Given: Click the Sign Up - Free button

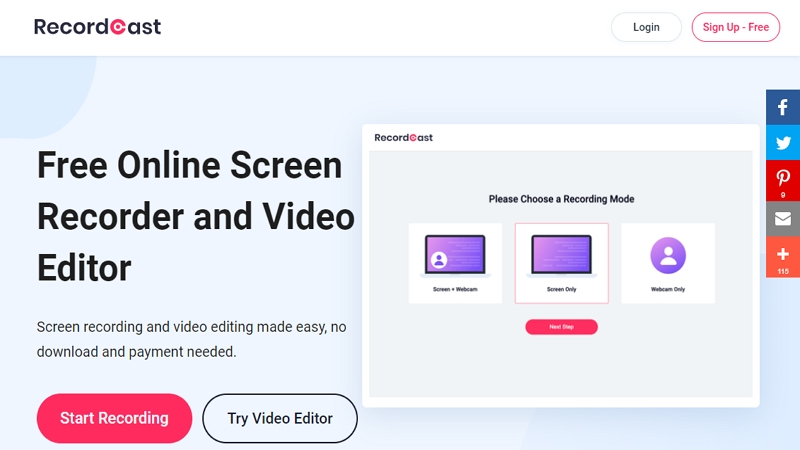Looking at the screenshot, I should click(735, 27).
